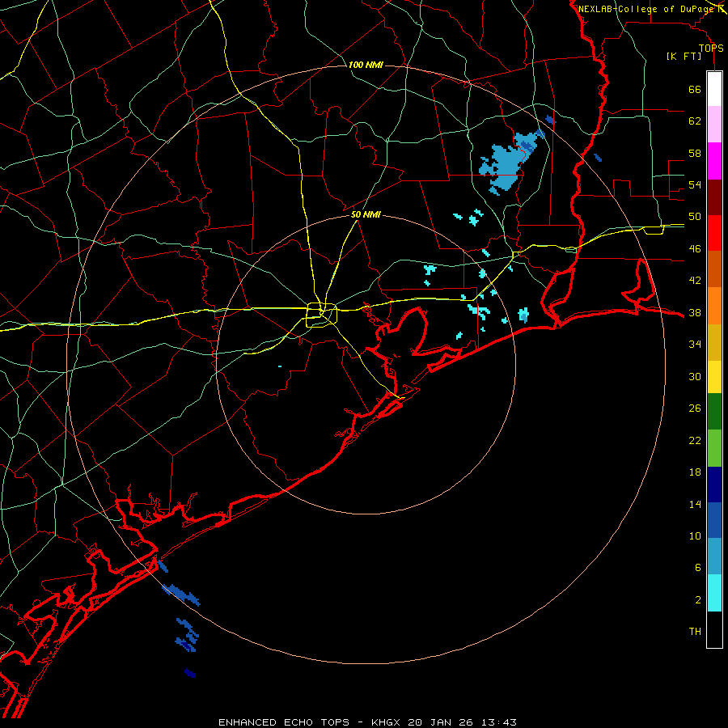Image resolution: width=728 pixels, height=728 pixels.
Task: Select the "38" legend value
Action: coord(695,312)
